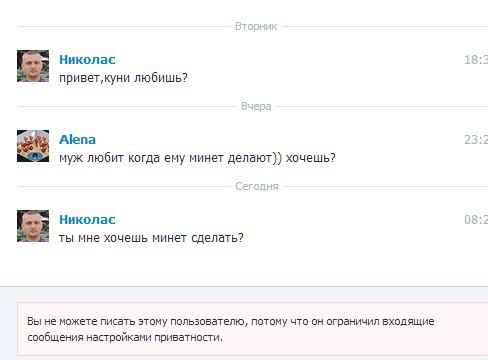Open Николас's profile from the Вторник message name
This screenshot has width=488, height=360.
click(87, 60)
